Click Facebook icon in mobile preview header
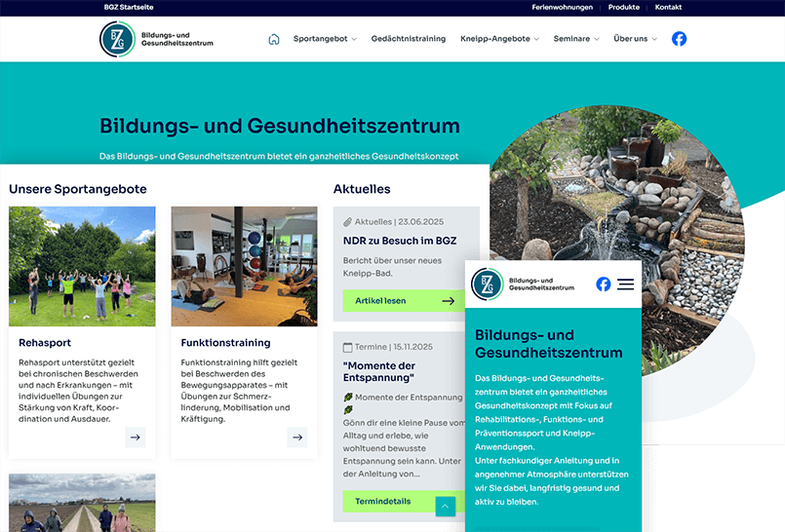785x532 pixels. pyautogui.click(x=604, y=285)
